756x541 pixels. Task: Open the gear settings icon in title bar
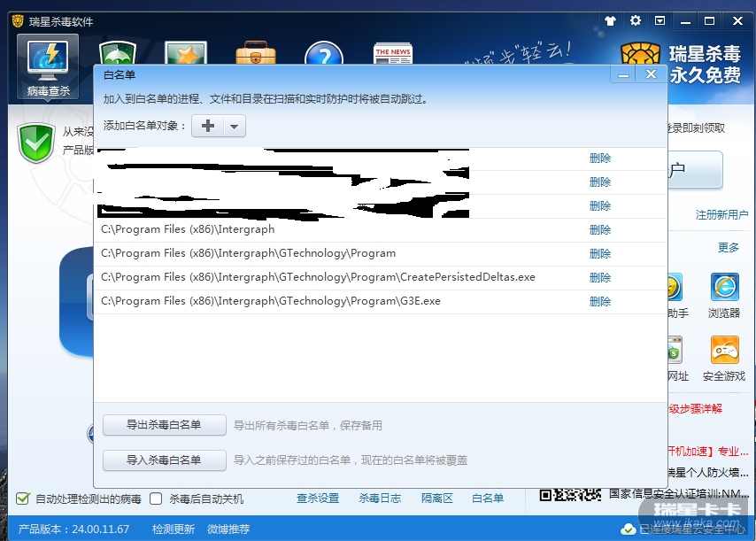coord(636,20)
